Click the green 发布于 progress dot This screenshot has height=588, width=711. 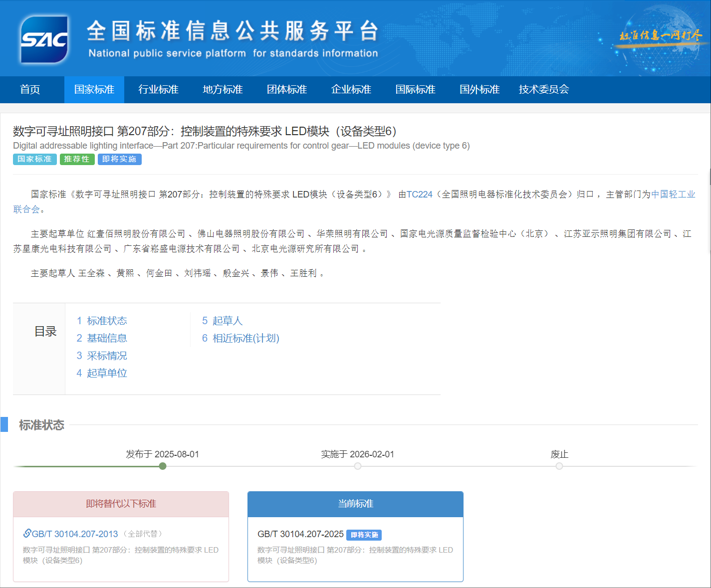point(162,466)
